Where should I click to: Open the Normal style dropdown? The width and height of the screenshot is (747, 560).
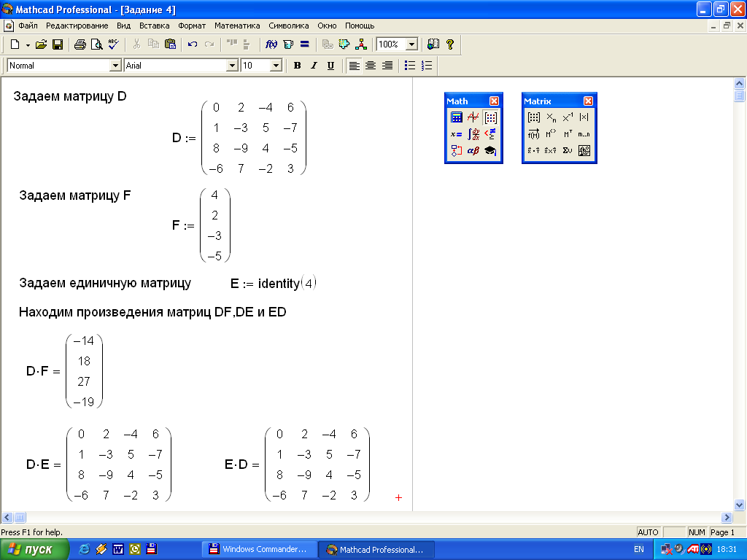[115, 66]
